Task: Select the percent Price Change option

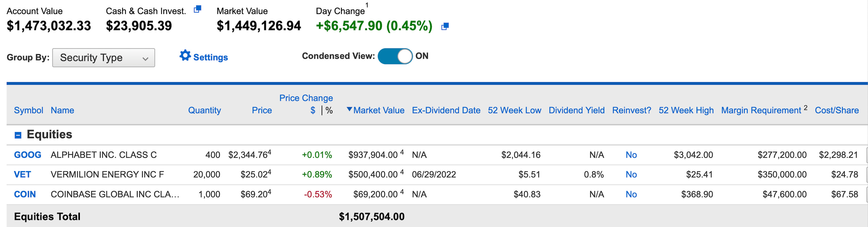Action: (x=329, y=110)
